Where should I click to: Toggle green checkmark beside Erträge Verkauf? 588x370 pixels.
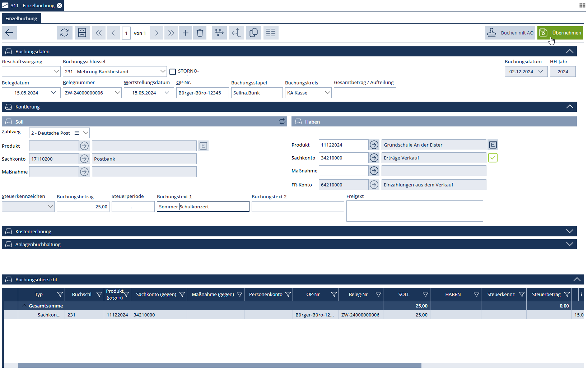click(493, 158)
